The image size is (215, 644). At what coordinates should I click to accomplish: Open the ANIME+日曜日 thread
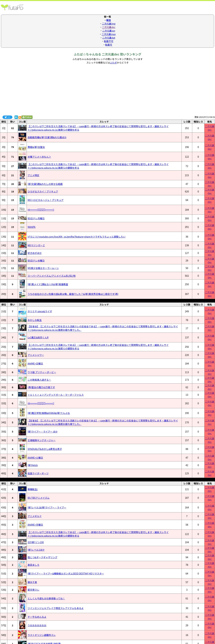[x=35, y=363]
